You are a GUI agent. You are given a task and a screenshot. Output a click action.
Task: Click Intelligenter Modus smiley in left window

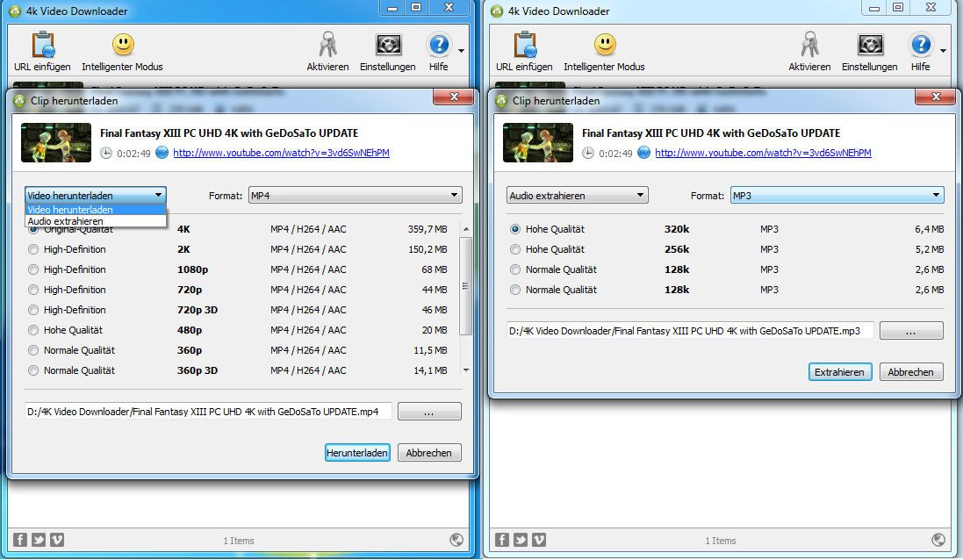(123, 44)
